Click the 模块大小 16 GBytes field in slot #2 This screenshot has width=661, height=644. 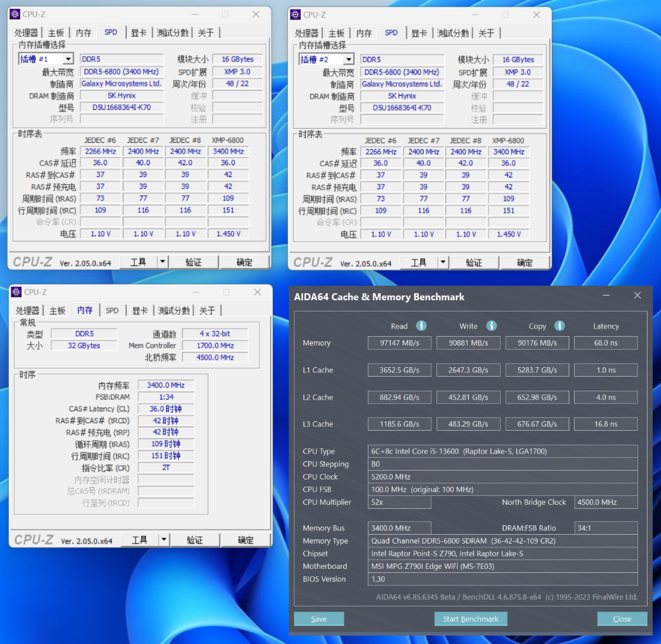(x=518, y=59)
